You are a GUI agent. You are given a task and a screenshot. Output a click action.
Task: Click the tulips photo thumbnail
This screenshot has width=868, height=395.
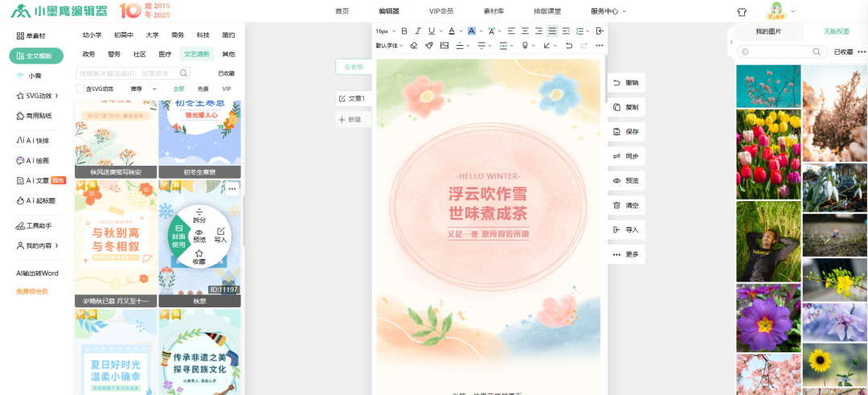tap(768, 154)
